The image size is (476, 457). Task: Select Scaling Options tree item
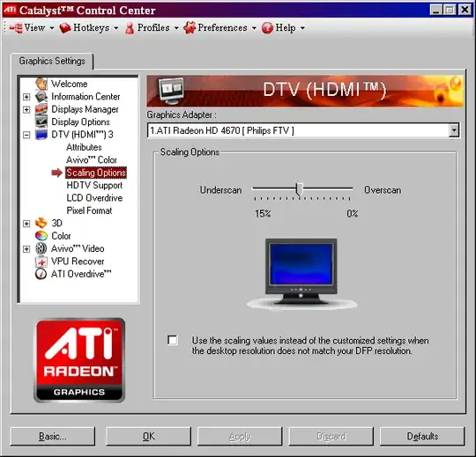coord(96,173)
